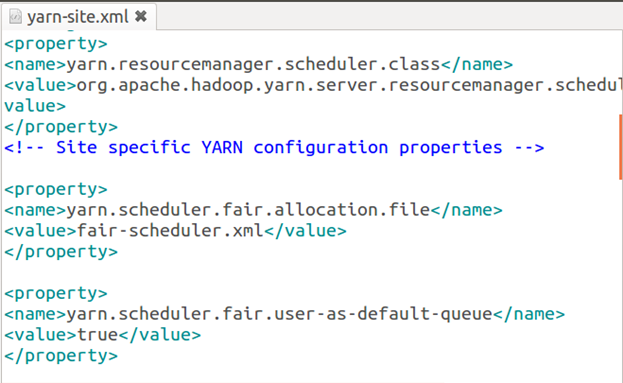Click the yarn-site.xml file icon in tab

click(15, 17)
